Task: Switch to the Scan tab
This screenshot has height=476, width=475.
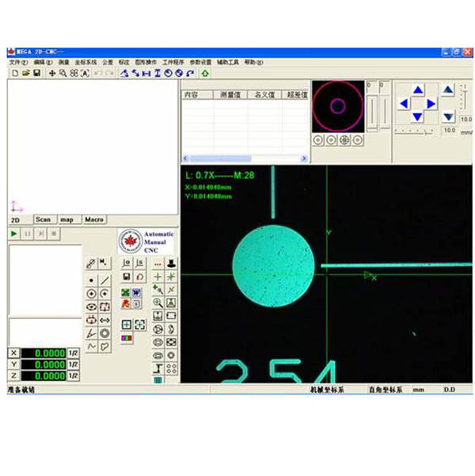Action: tap(43, 219)
